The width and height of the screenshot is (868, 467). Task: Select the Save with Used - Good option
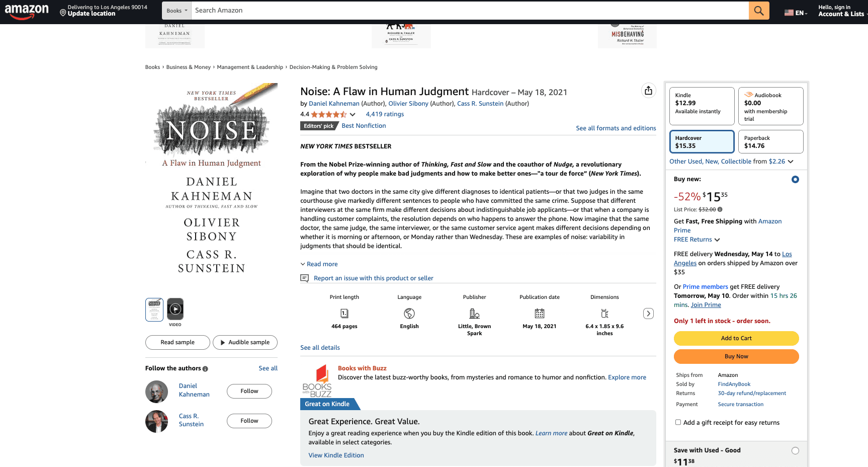point(795,451)
